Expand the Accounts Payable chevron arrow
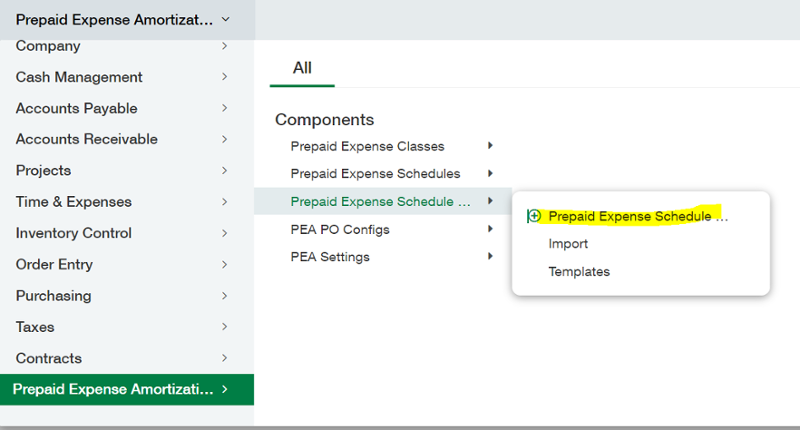This screenshot has height=430, width=800. pos(224,108)
